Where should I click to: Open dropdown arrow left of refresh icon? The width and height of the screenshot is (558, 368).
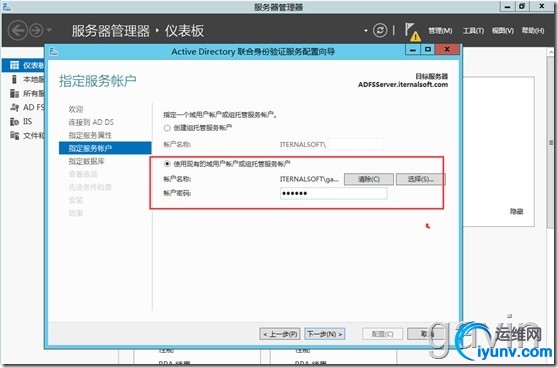click(x=365, y=31)
